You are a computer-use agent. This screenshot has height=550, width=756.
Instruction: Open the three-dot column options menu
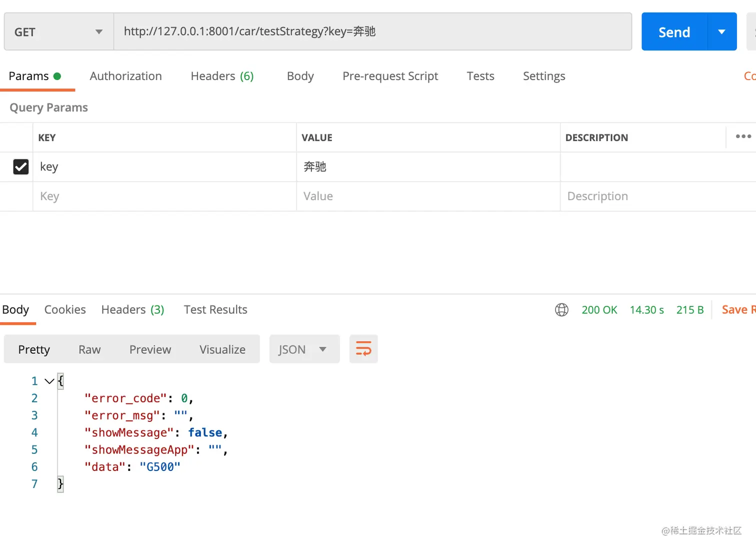[743, 137]
